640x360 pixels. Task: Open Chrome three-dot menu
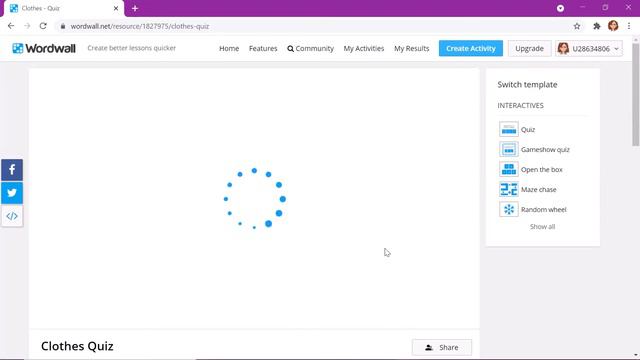click(629, 26)
